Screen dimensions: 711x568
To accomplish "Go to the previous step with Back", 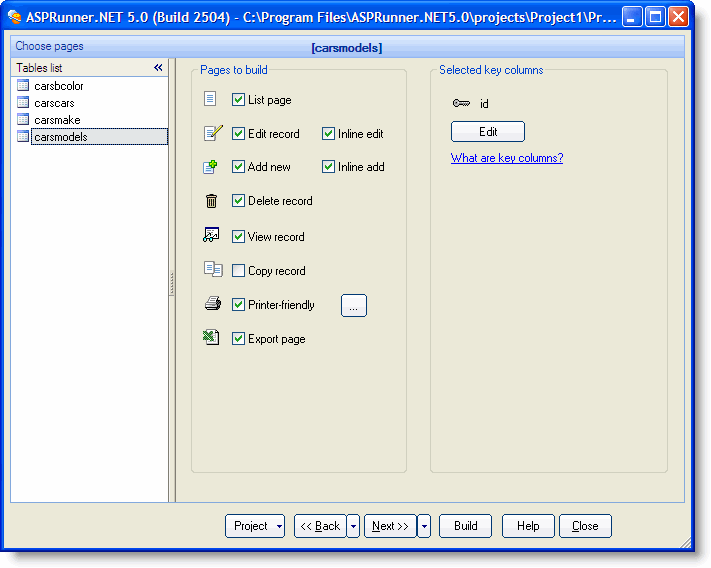I will click(320, 526).
